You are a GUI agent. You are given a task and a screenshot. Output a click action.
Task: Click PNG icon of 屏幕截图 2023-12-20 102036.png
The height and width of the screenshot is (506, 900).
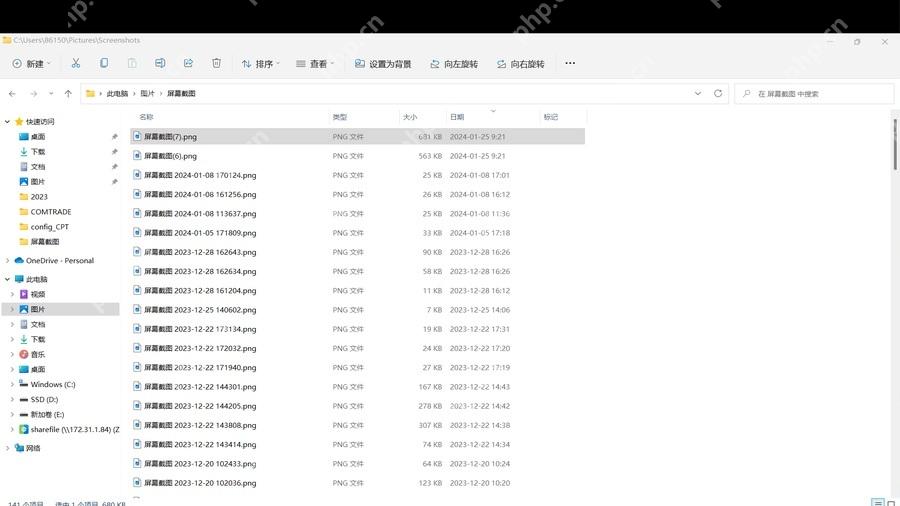pyautogui.click(x=137, y=482)
